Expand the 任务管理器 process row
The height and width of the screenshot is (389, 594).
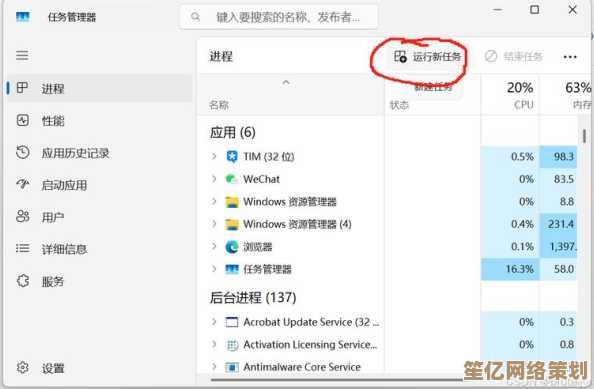214,269
